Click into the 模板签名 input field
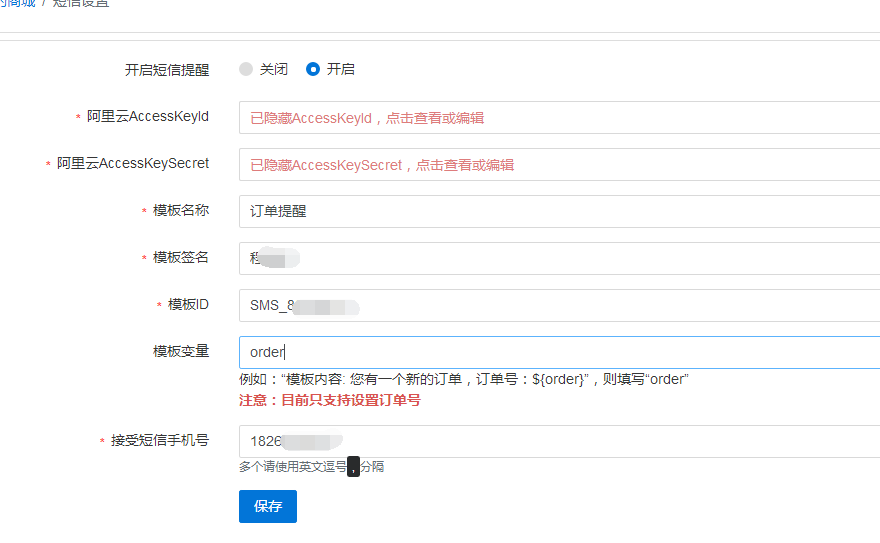The image size is (880, 543). pos(558,258)
